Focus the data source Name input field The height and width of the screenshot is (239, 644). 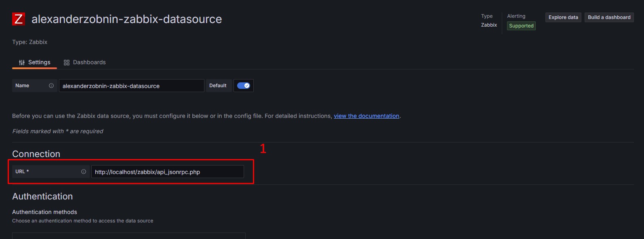[x=131, y=86]
